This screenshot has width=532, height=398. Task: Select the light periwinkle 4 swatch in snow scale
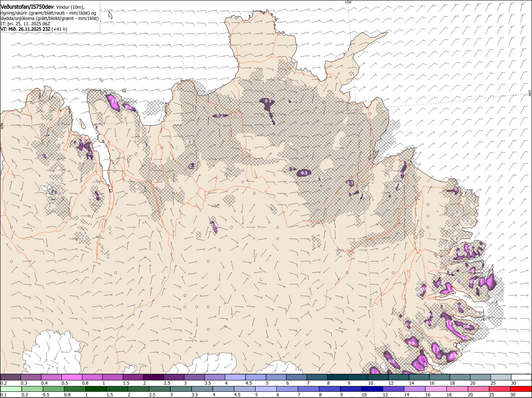[235, 377]
